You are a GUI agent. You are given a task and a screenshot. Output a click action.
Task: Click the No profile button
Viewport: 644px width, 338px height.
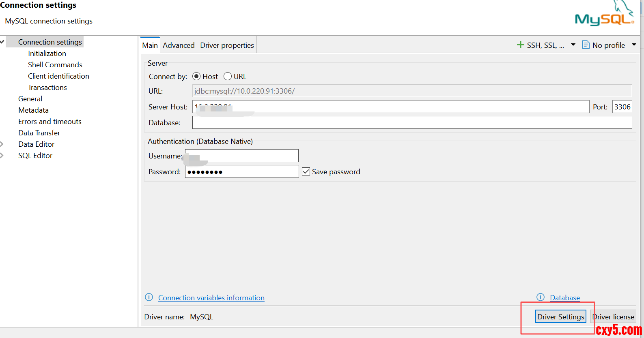(x=608, y=45)
